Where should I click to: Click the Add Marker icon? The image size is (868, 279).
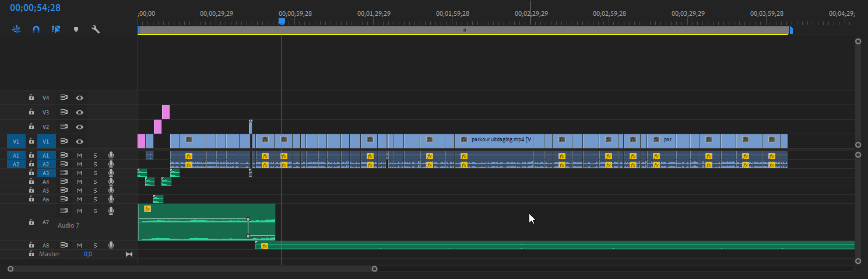76,29
